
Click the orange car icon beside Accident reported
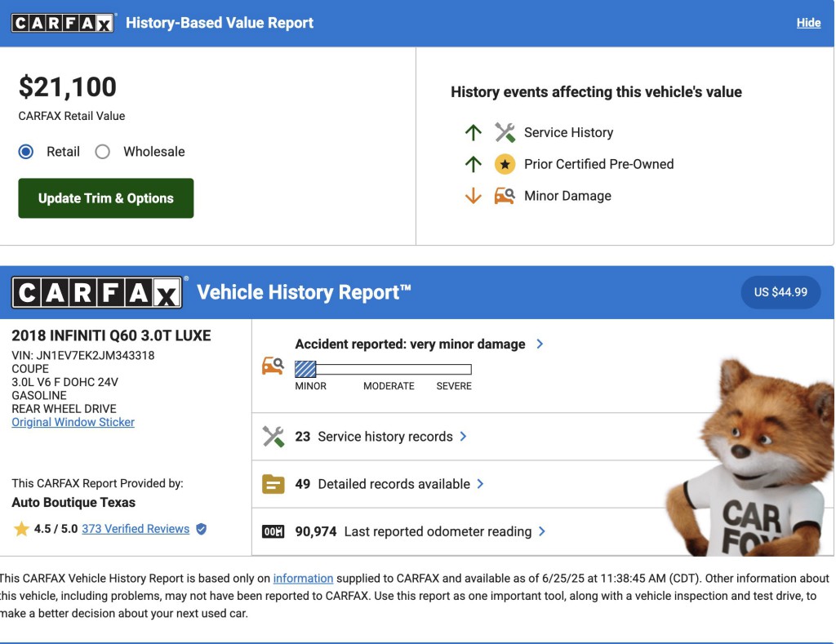[273, 366]
